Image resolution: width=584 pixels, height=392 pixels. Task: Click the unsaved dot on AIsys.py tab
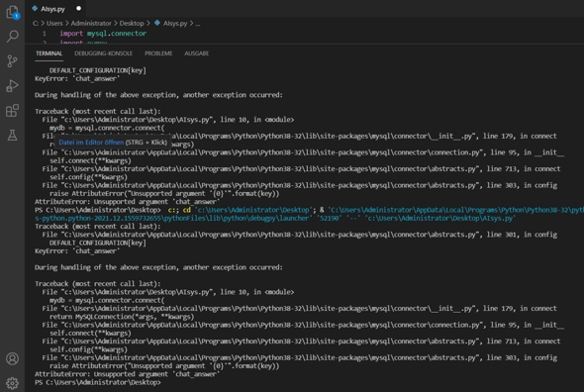pos(78,8)
